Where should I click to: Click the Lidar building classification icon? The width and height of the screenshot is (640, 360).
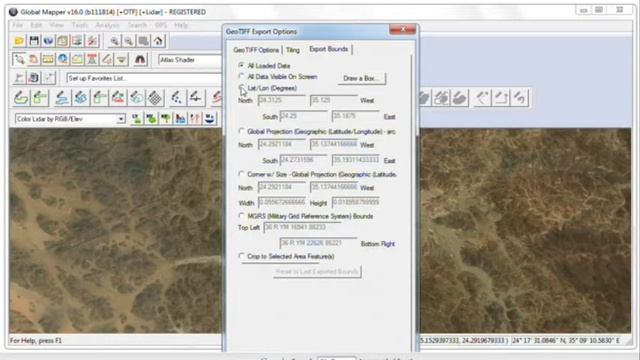(180, 119)
